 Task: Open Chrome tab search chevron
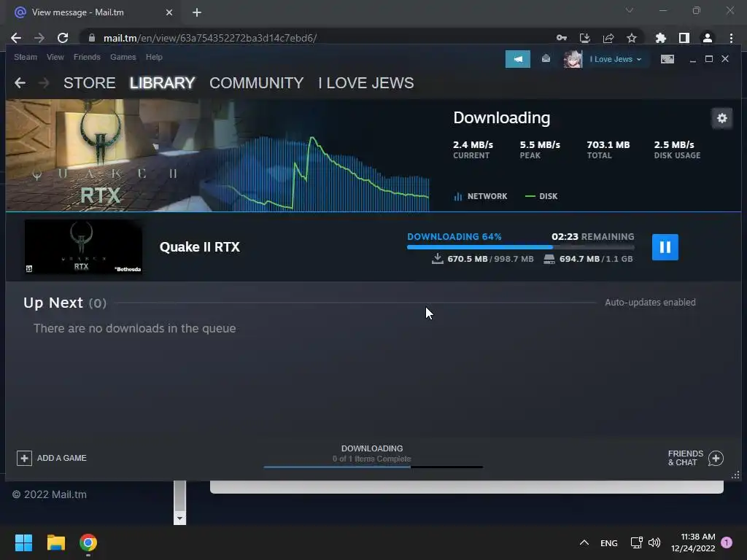tap(630, 10)
